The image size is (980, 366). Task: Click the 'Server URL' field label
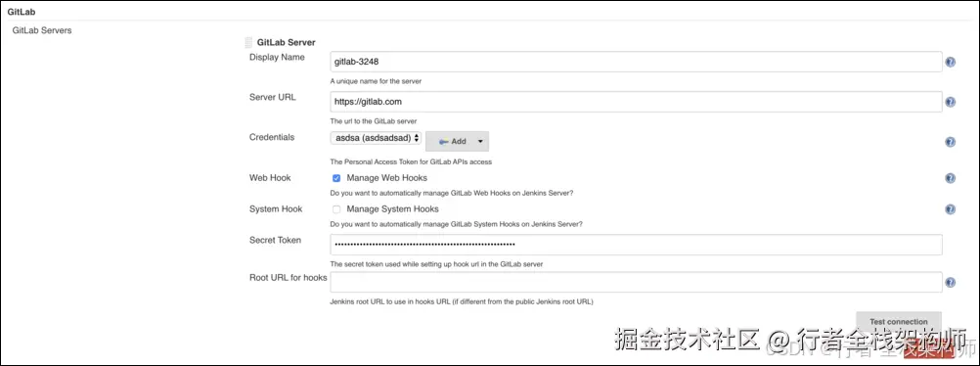click(273, 97)
